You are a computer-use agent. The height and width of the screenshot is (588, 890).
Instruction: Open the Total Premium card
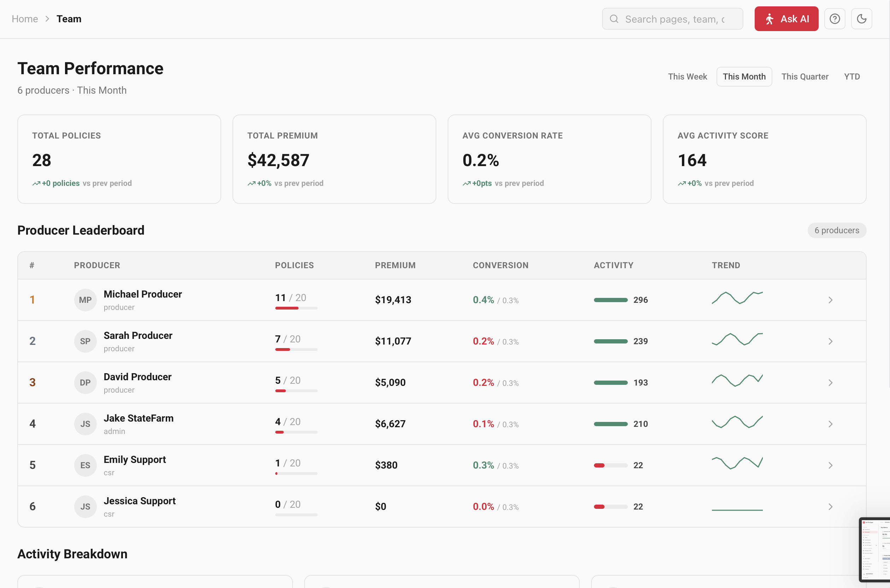point(334,159)
